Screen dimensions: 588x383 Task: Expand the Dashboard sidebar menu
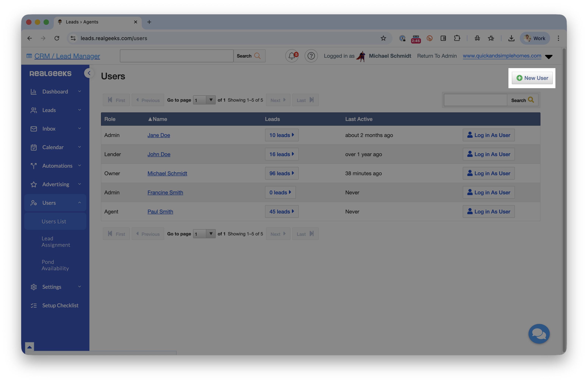tap(55, 92)
